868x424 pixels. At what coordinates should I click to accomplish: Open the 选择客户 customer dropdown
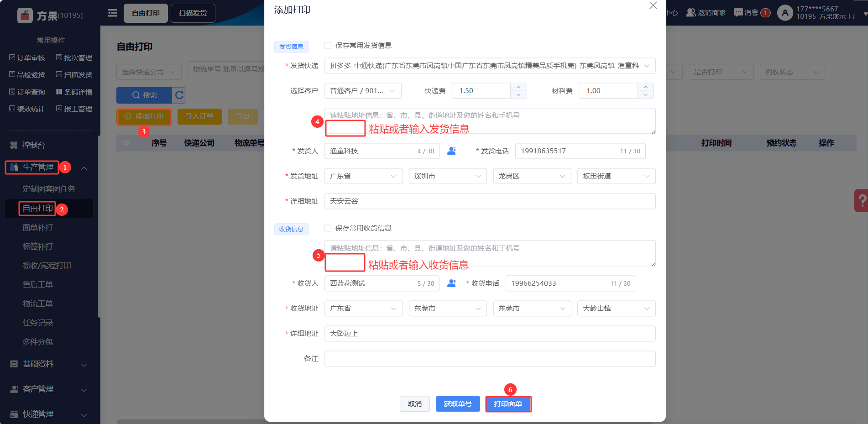coord(362,91)
